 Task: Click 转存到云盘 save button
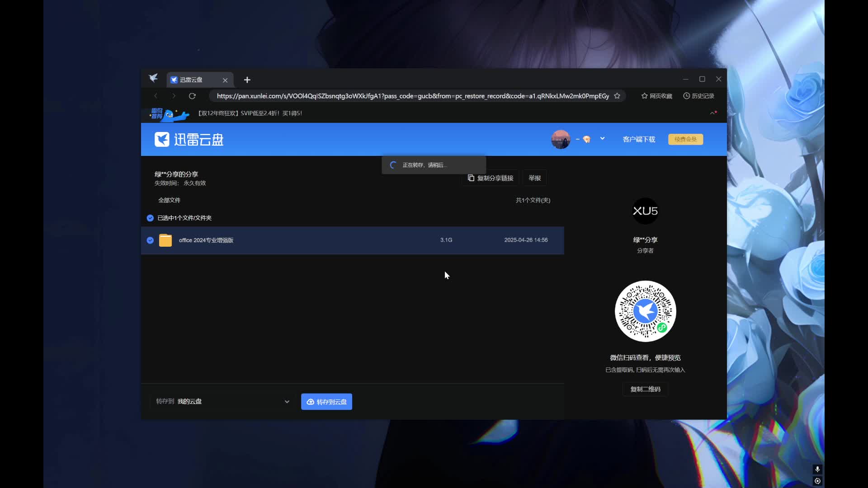point(326,402)
